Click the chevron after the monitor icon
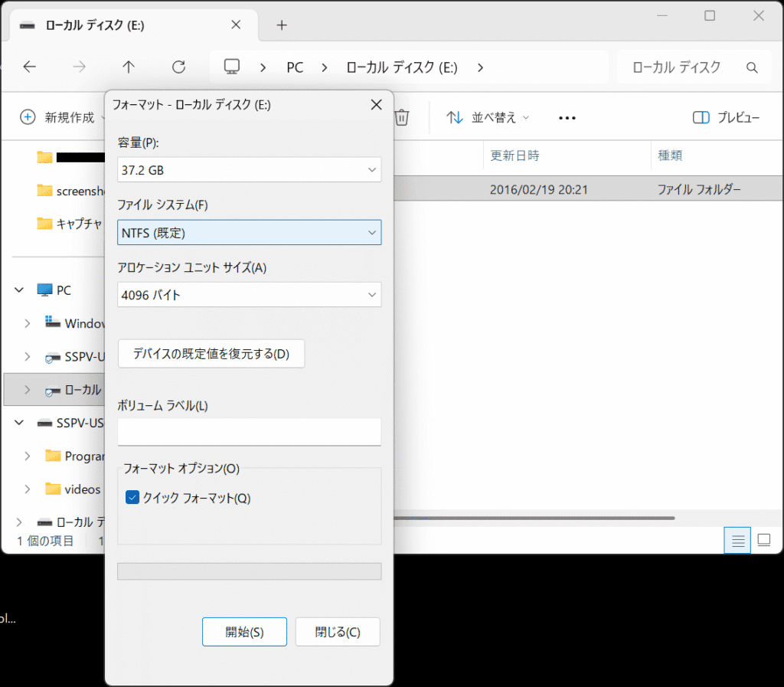The height and width of the screenshot is (687, 784). pos(263,67)
